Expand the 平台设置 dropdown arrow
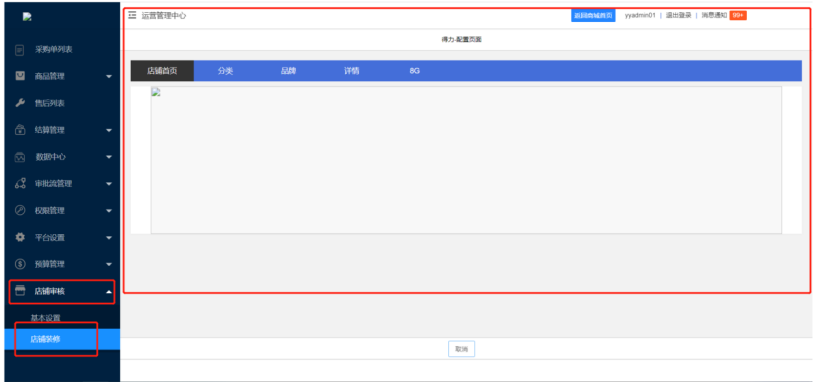The image size is (830, 382). [x=109, y=238]
